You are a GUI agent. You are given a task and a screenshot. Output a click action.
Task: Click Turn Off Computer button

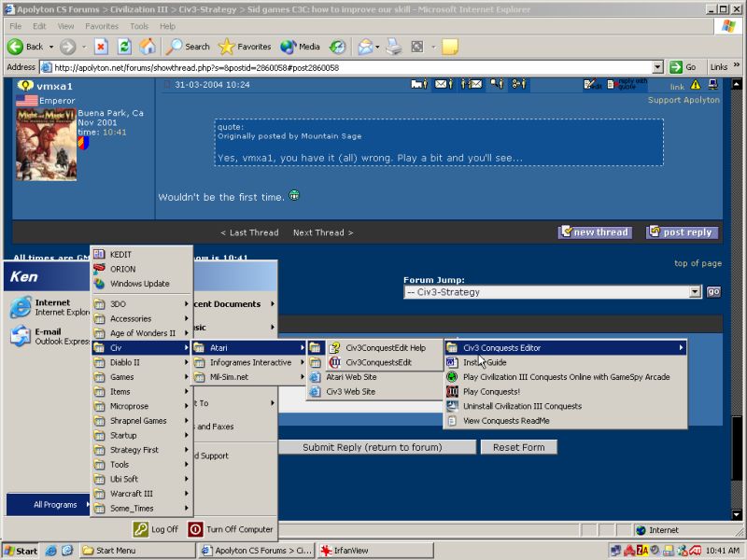[231, 529]
